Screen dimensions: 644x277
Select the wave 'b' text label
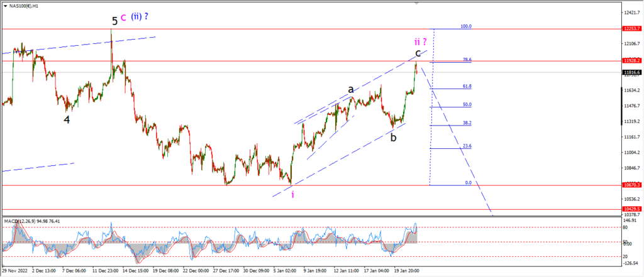click(x=394, y=138)
